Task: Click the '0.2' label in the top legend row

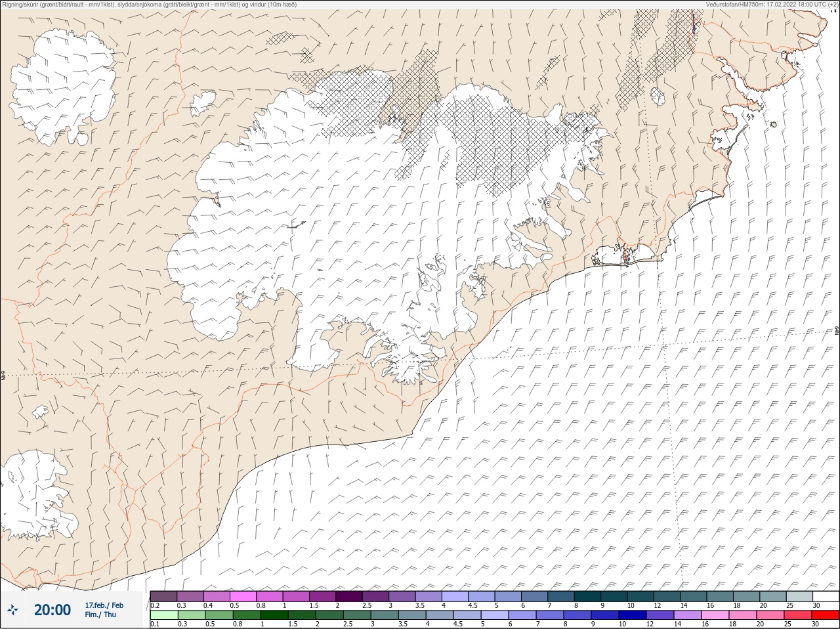Action: [155, 605]
